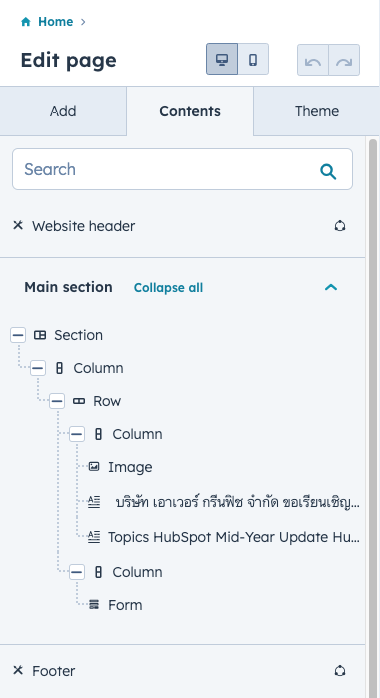Collapse the Column containing Form
The image size is (380, 698).
click(x=77, y=572)
